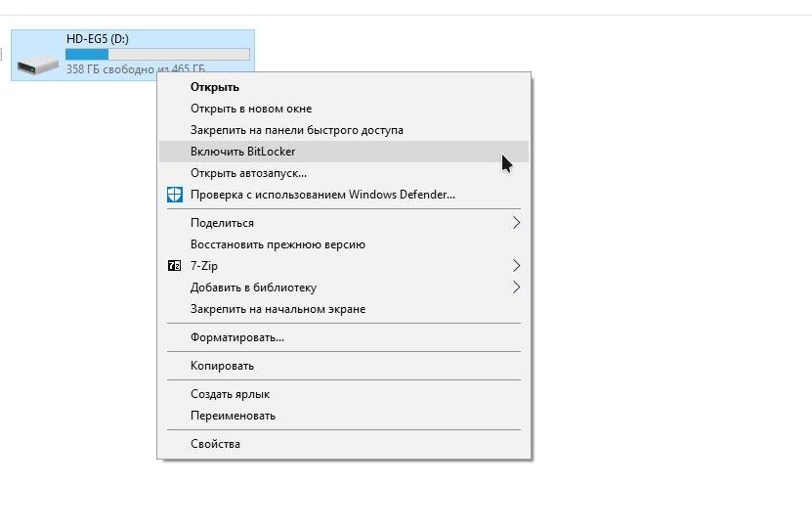Screen dimensions: 812x530
Task: Click Копировать in context menu
Action: pos(344,366)
